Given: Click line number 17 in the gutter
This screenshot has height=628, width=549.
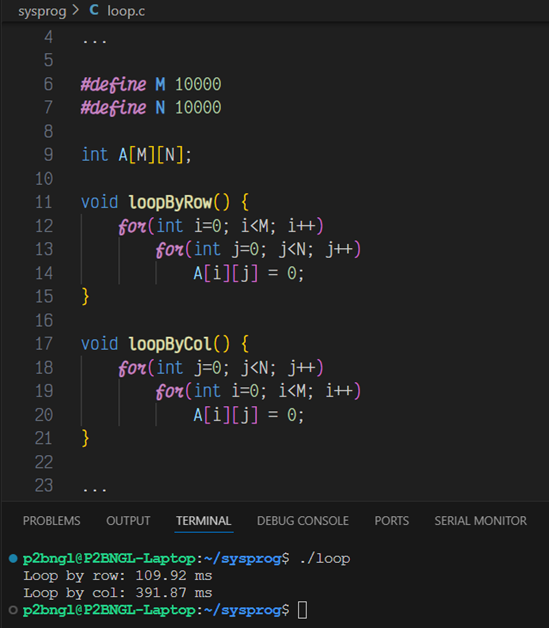Looking at the screenshot, I should (44, 344).
